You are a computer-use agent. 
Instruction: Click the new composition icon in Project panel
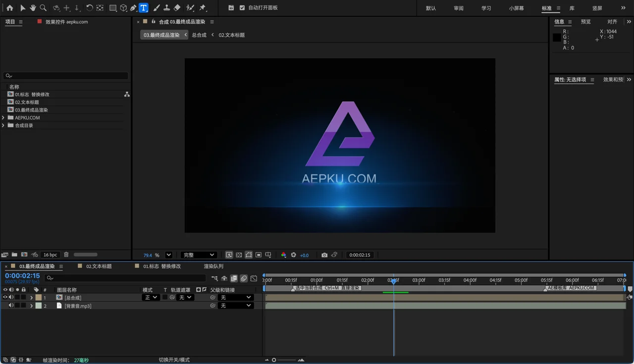click(x=24, y=255)
